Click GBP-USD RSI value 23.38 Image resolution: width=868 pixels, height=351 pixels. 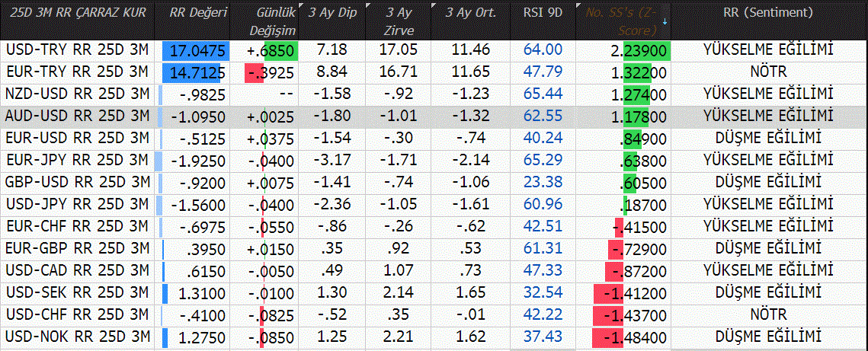point(543,183)
